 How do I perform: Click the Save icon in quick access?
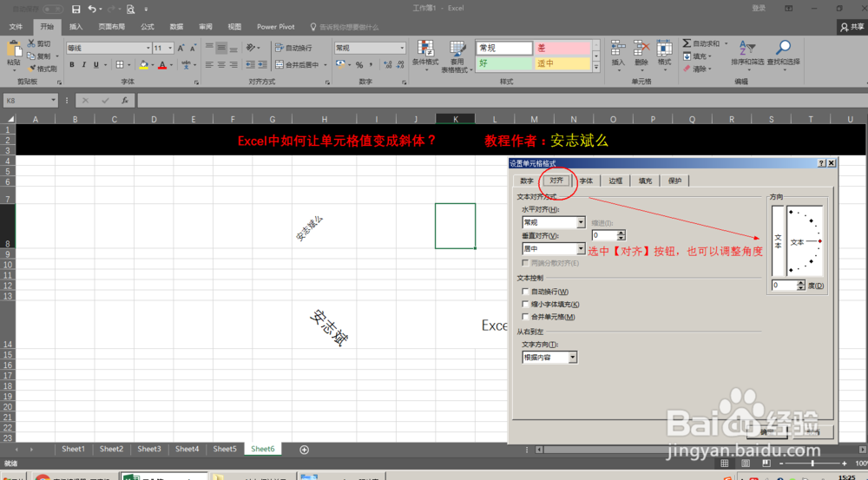click(76, 9)
